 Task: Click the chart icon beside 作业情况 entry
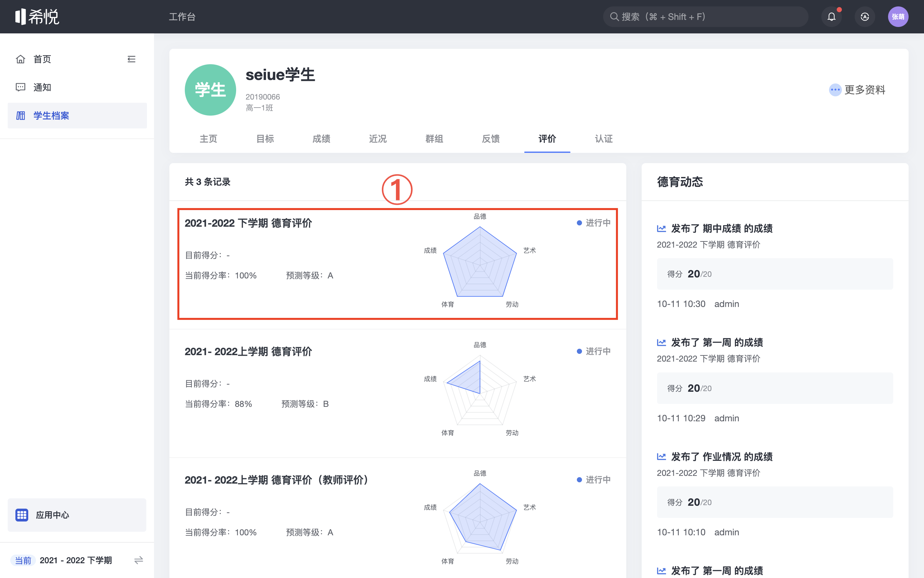[x=661, y=456]
